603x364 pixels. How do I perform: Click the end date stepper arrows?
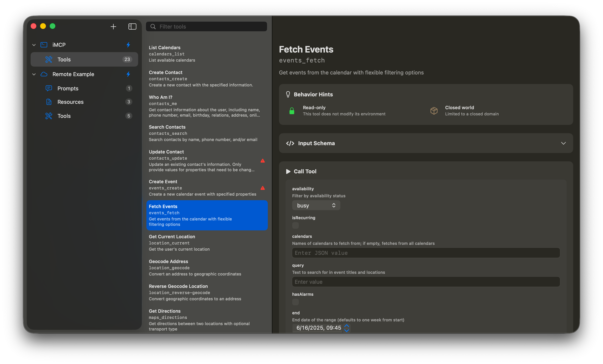coord(347,328)
